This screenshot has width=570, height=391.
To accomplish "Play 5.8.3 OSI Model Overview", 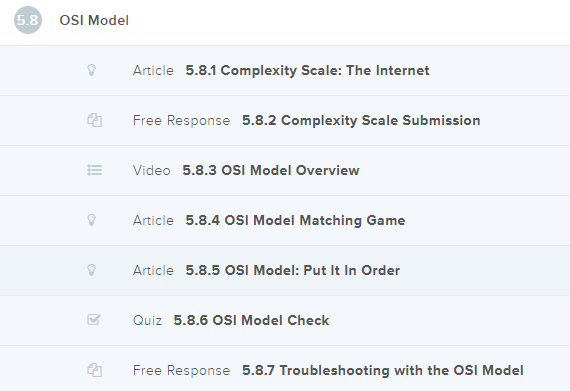I will click(271, 170).
